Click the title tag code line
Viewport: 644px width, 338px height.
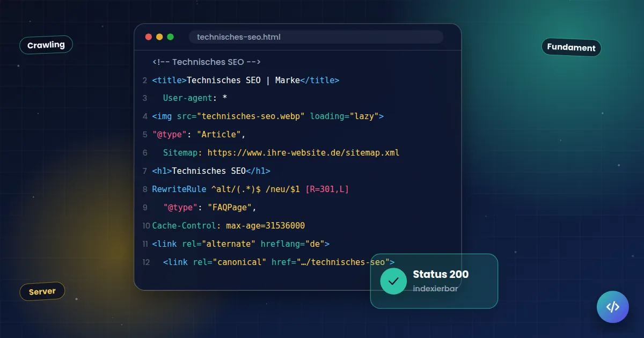click(x=246, y=80)
